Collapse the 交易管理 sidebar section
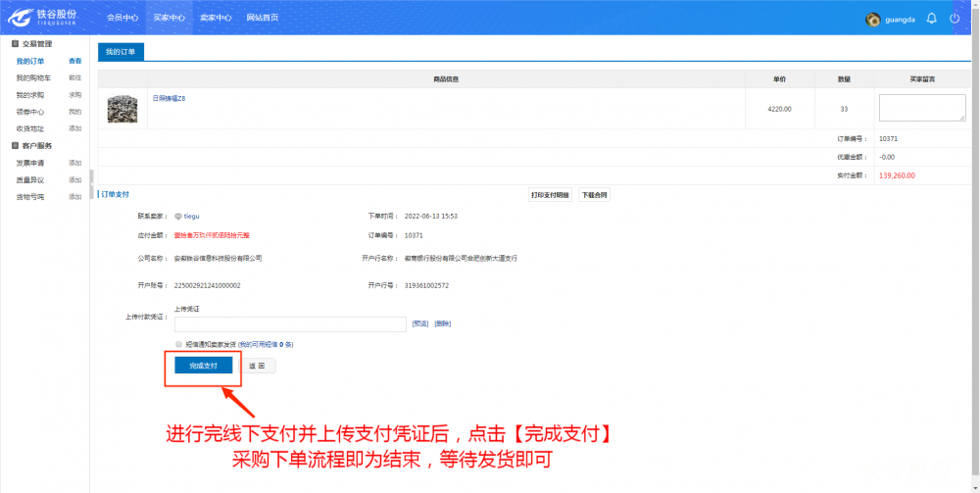Image resolution: width=980 pixels, height=493 pixels. point(15,44)
